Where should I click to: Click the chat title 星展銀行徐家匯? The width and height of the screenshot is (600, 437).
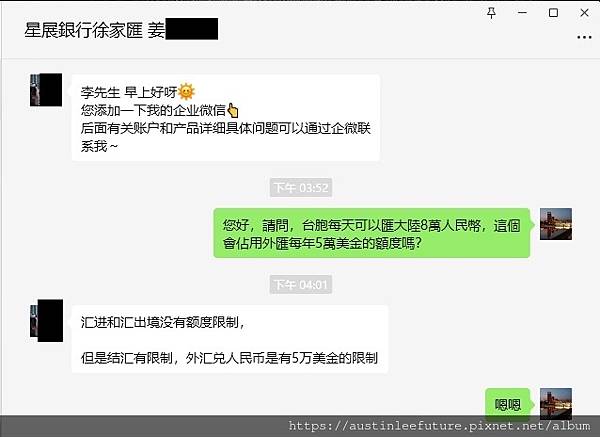tap(83, 30)
